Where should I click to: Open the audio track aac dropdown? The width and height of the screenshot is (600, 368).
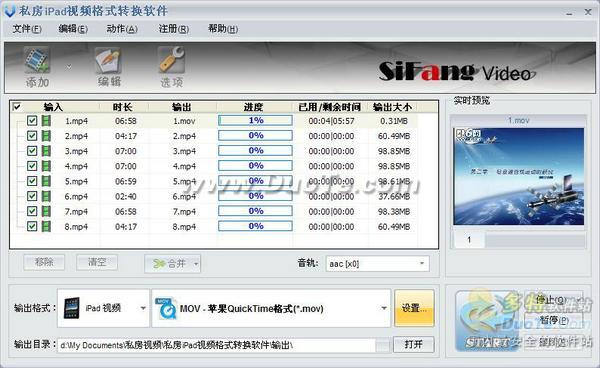pyautogui.click(x=422, y=263)
